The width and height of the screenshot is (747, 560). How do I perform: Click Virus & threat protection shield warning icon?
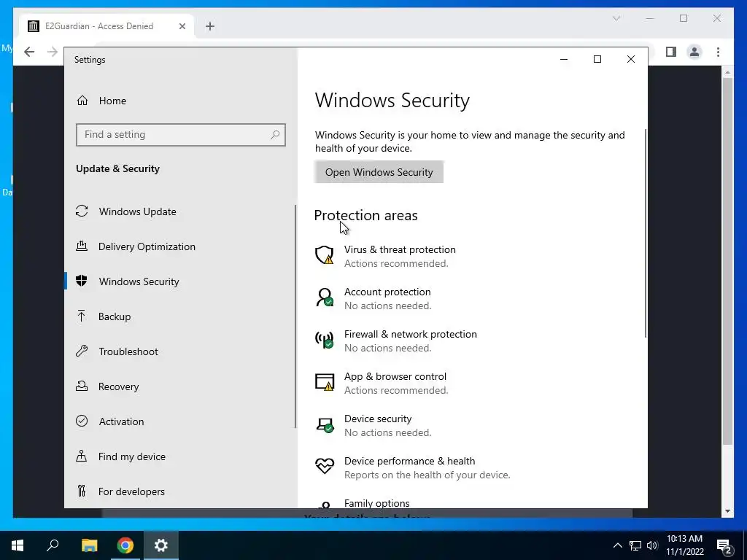(325, 254)
